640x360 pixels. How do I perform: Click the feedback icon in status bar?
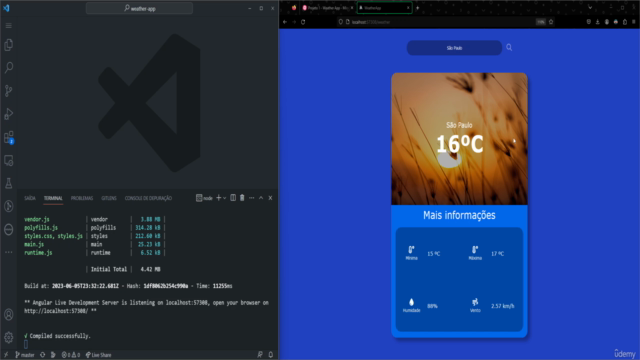(x=260, y=355)
